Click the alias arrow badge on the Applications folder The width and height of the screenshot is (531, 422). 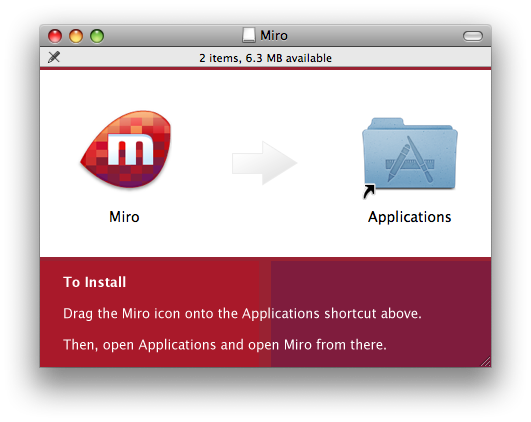(x=369, y=191)
